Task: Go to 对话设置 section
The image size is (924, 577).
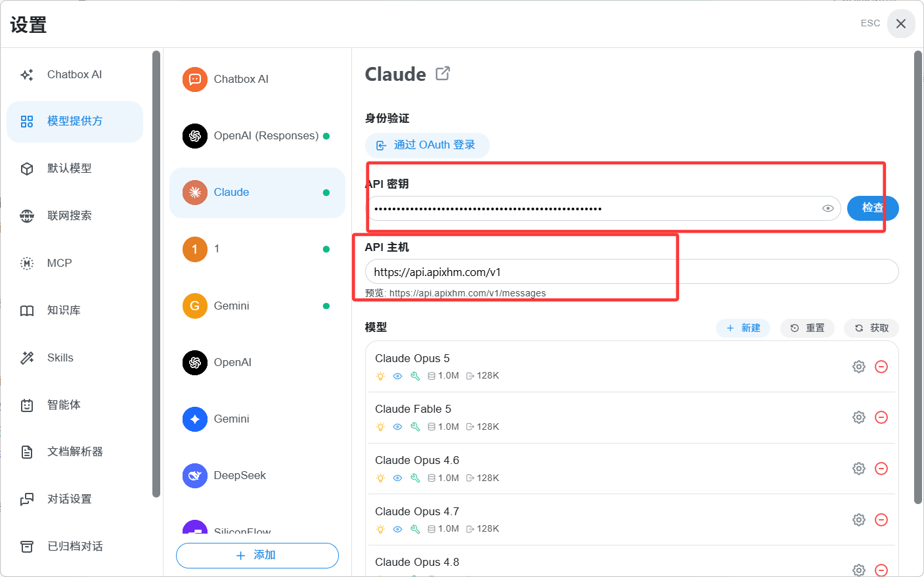Action: (x=75, y=499)
